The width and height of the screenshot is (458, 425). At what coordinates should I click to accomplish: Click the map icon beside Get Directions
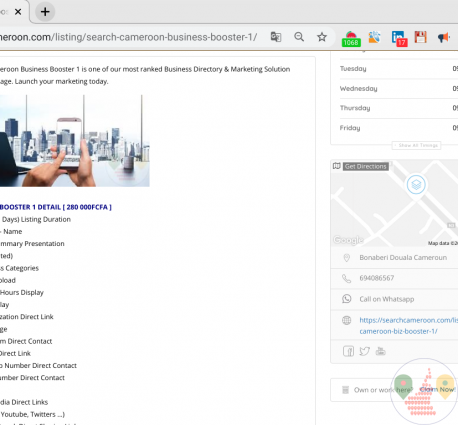pyautogui.click(x=337, y=166)
